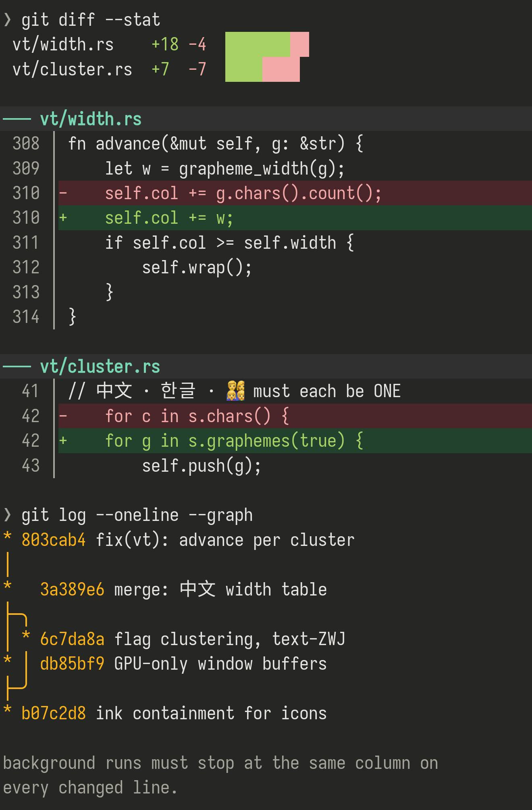Click commit hash 6c7da8a
The width and height of the screenshot is (532, 810).
coord(72,639)
